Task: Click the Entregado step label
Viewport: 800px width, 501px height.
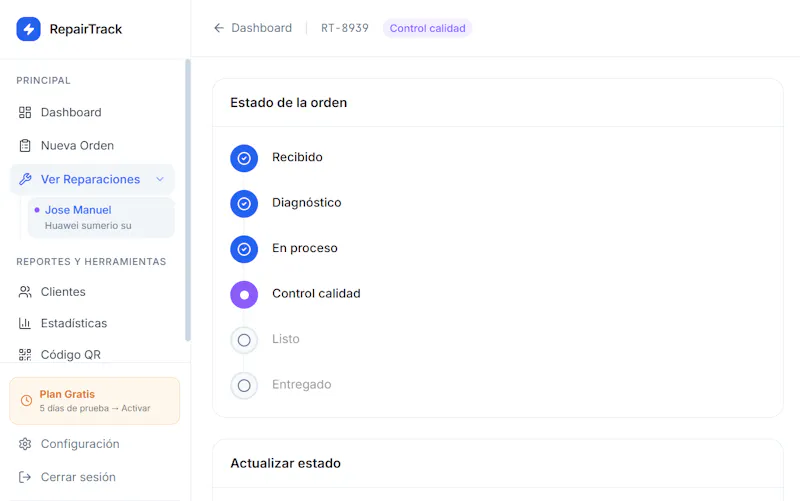Action: tap(302, 384)
